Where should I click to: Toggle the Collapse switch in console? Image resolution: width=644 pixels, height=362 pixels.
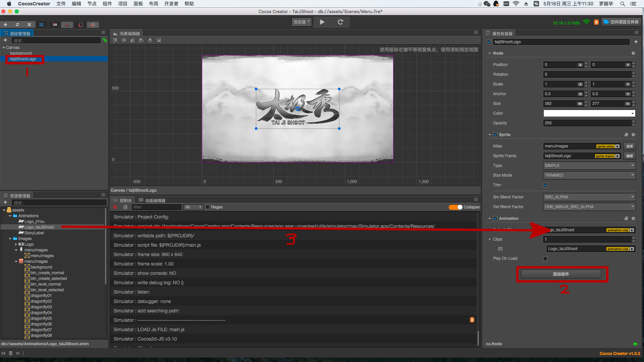(x=455, y=207)
